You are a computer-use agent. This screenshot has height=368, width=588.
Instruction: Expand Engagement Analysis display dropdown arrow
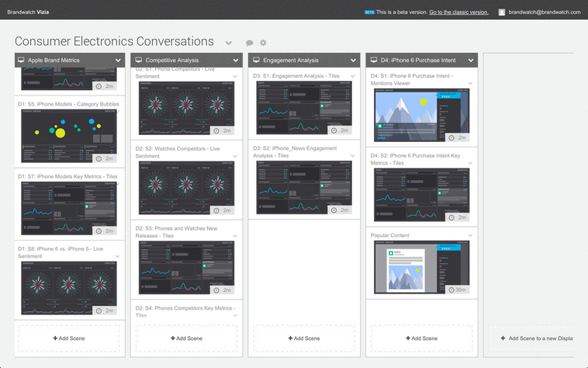tap(353, 60)
